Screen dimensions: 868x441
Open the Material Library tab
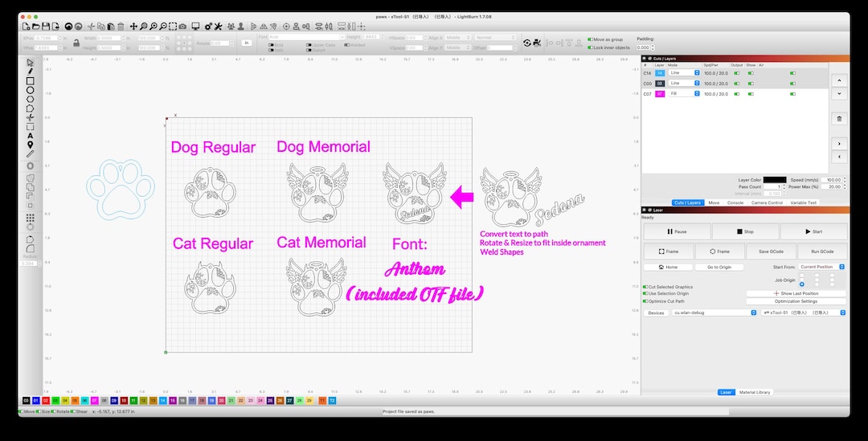tap(755, 392)
